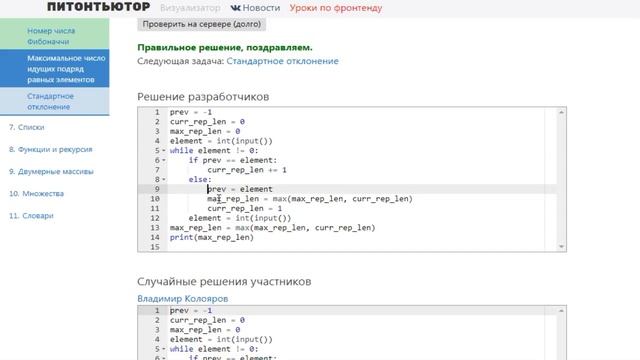This screenshot has height=360, width=640.
Task: Open Уроки по фронтенду link
Action: pyautogui.click(x=336, y=8)
